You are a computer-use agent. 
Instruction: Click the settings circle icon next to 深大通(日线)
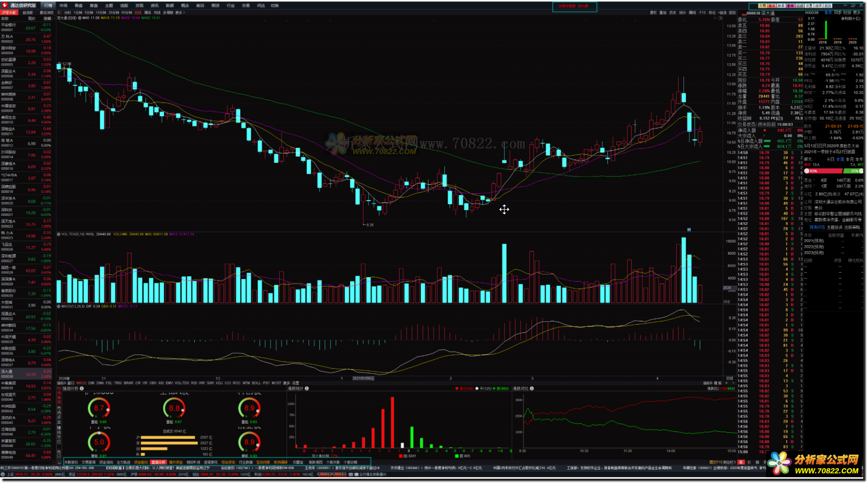point(79,18)
